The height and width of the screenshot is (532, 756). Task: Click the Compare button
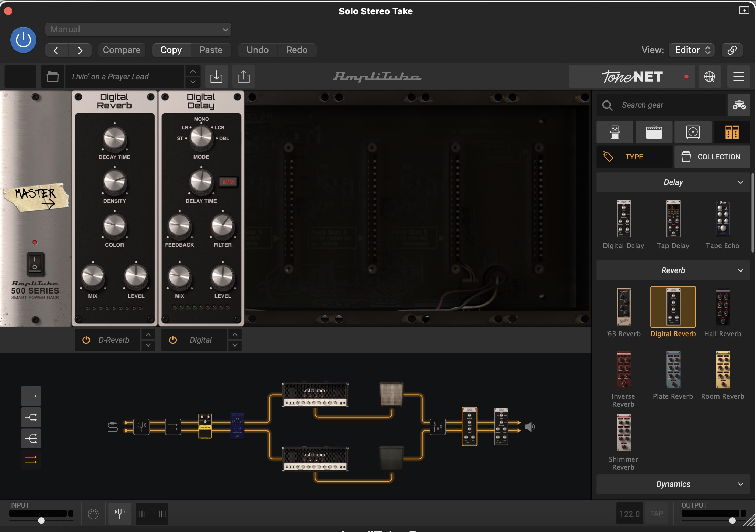click(x=122, y=50)
